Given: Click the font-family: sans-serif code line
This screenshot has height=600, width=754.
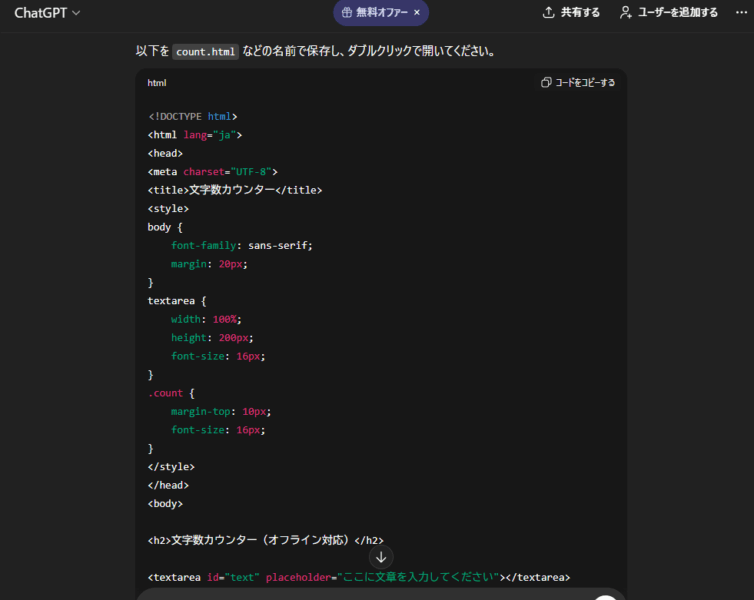Looking at the screenshot, I should click(x=241, y=245).
